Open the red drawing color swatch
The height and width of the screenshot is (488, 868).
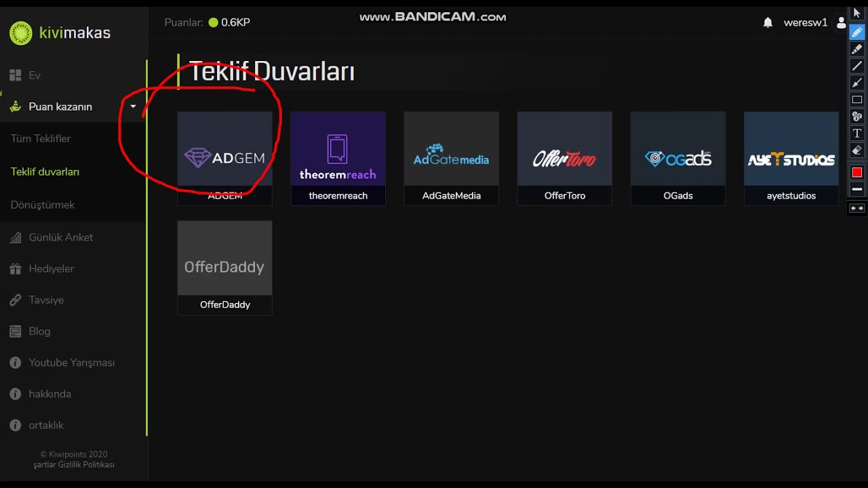coord(857,173)
